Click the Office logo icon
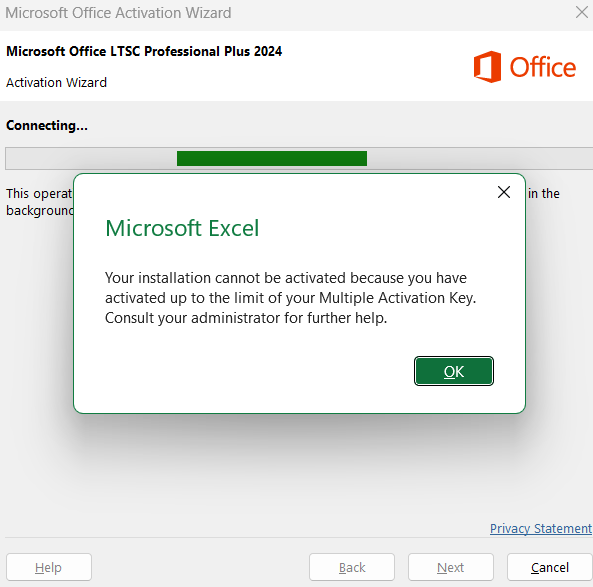 tap(487, 67)
